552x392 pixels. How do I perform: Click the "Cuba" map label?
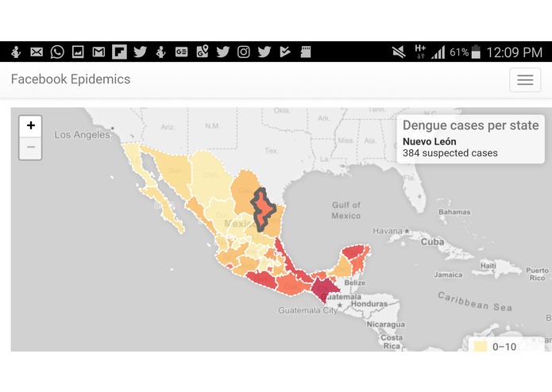click(432, 242)
